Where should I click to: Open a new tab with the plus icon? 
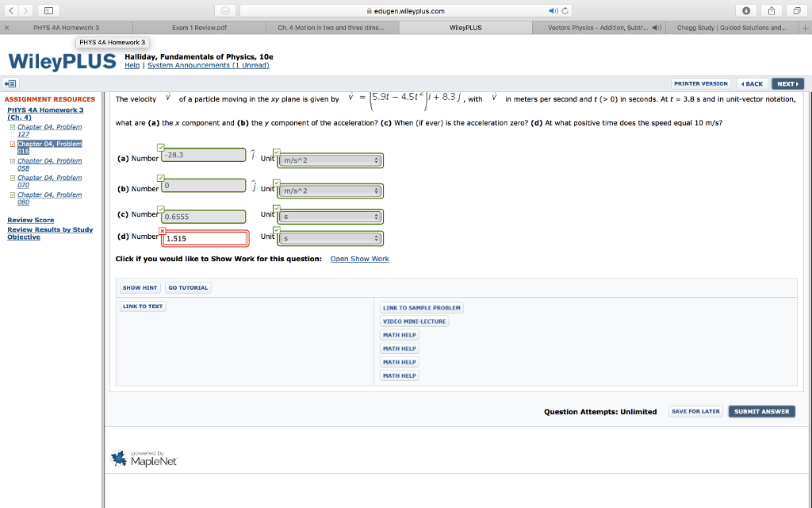click(x=806, y=28)
